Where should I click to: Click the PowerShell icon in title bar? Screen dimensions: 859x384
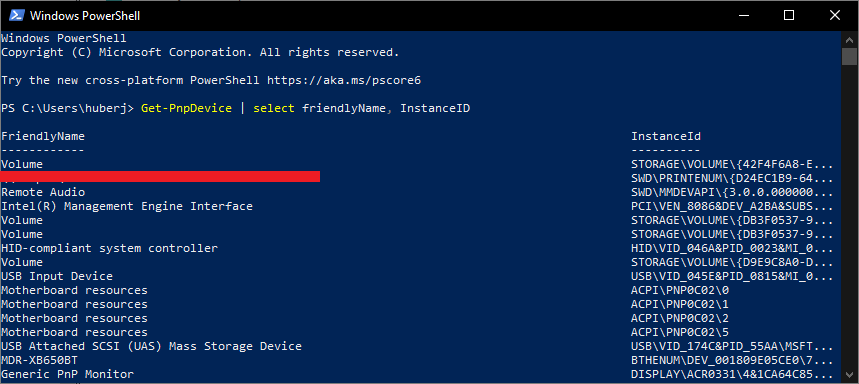15,15
